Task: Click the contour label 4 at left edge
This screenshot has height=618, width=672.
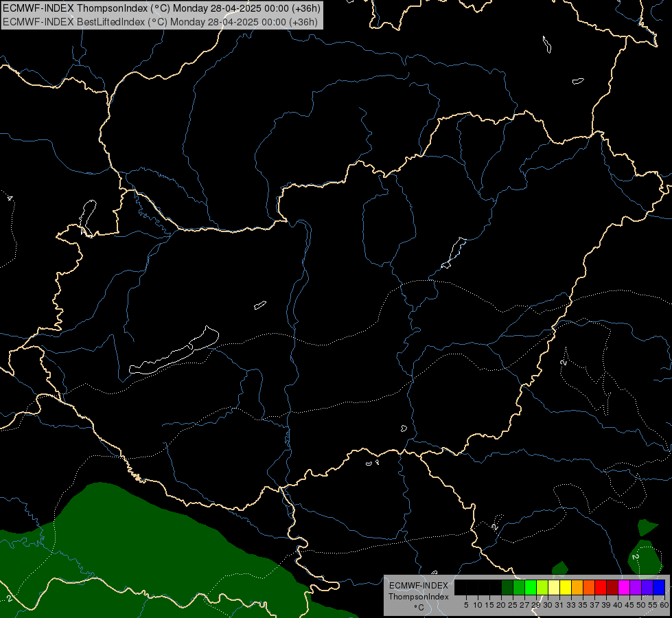Action: coord(10,198)
